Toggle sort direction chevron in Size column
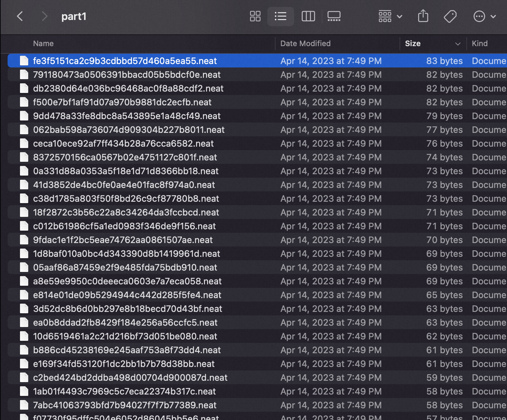507x420 pixels. (x=458, y=44)
